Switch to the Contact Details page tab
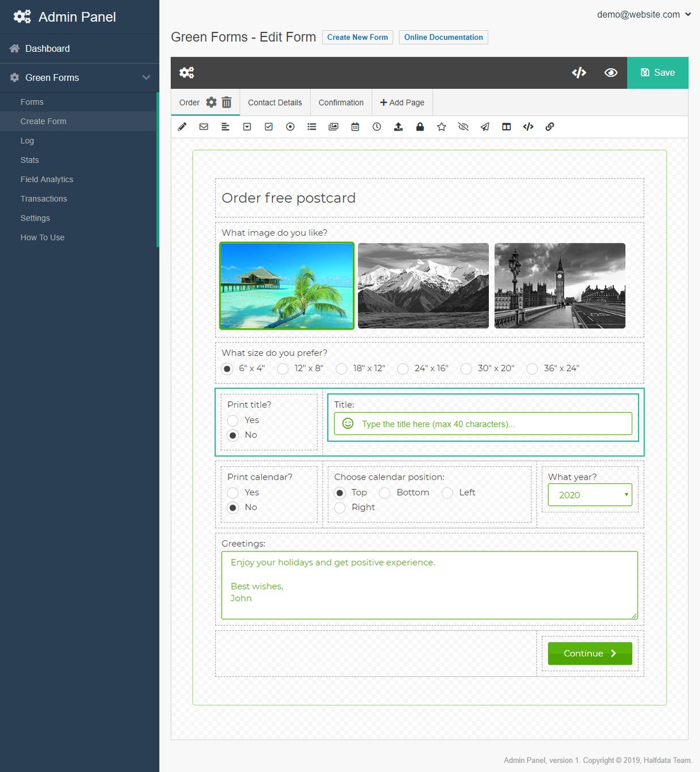Screen dimensions: 700x772 [275, 103]
